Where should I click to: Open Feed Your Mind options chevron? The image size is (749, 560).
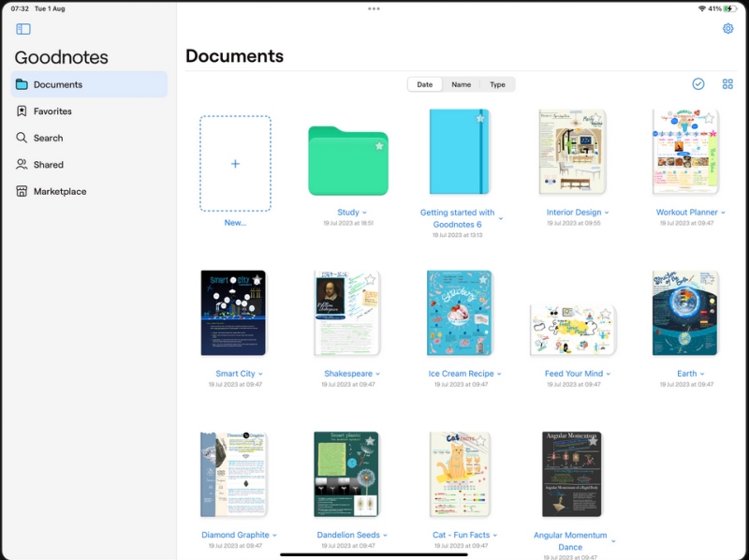(x=609, y=375)
